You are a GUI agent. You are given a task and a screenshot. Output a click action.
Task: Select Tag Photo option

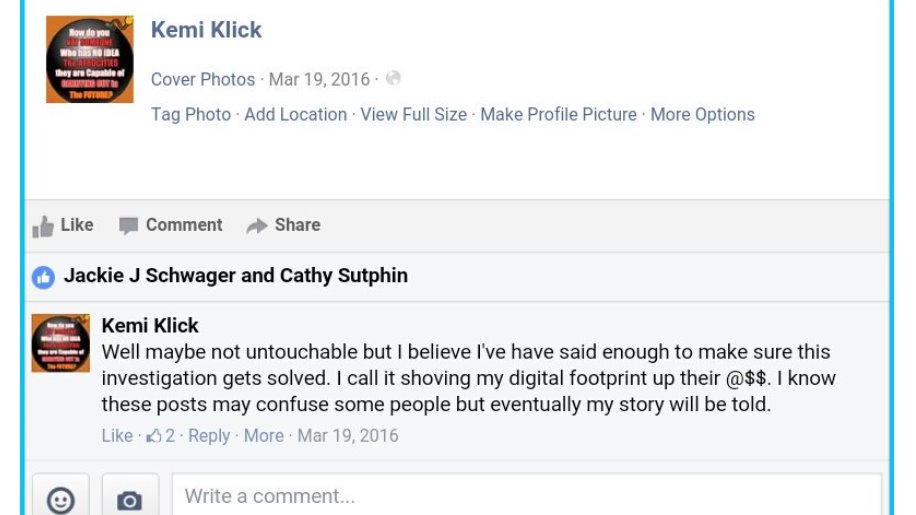point(190,114)
